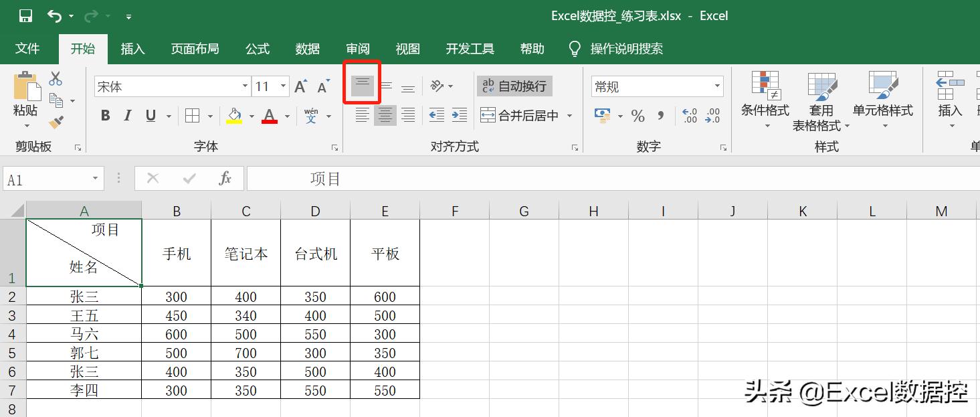Apply red font color with the A icon
Screen dimensions: 980x417
pos(269,115)
